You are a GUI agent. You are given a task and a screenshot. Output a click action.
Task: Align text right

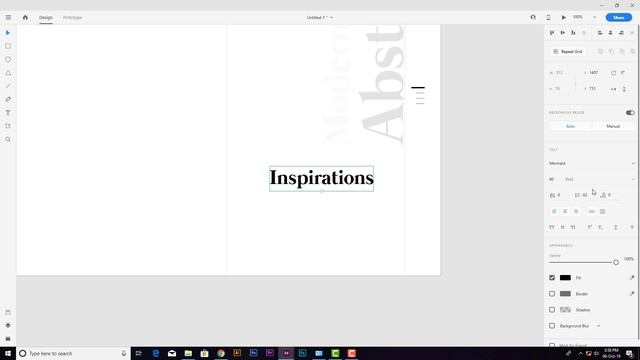point(576,211)
